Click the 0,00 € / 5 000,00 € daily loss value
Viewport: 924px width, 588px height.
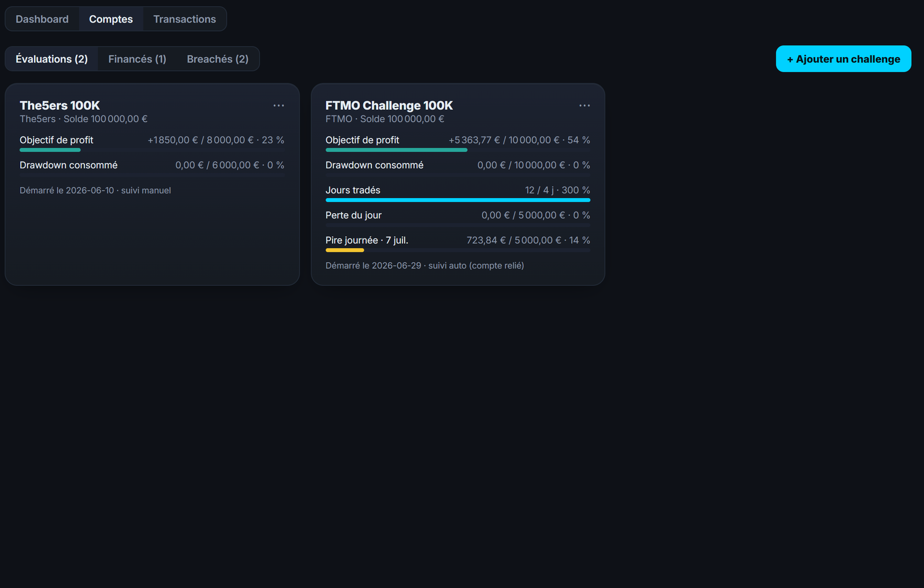point(536,215)
